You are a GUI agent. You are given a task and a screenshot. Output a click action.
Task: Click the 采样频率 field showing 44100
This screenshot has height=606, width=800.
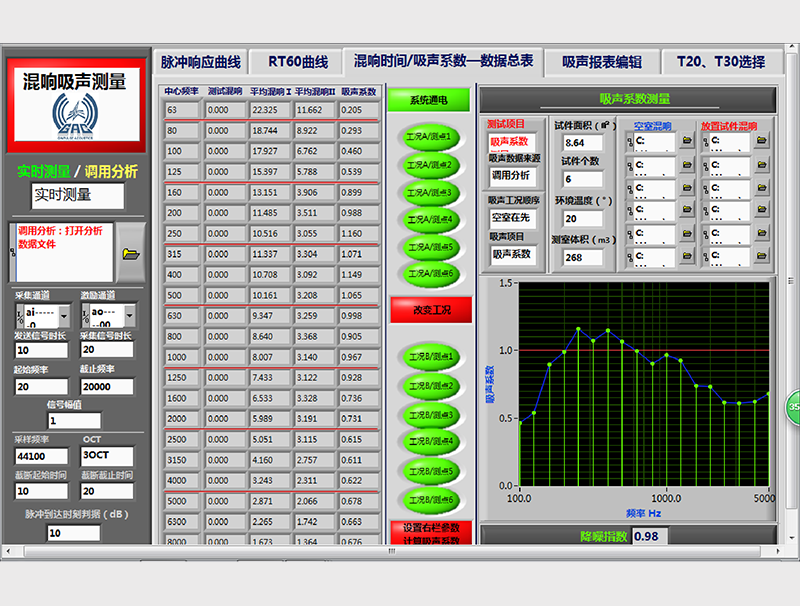pyautogui.click(x=41, y=456)
